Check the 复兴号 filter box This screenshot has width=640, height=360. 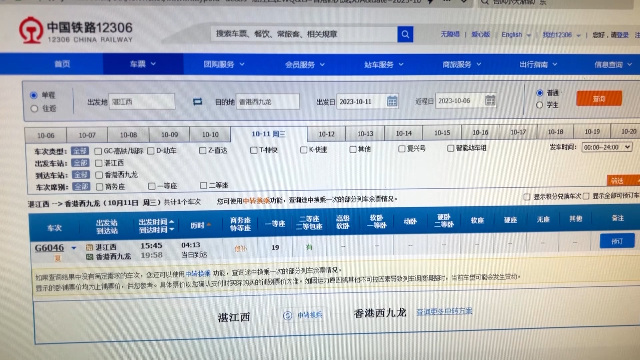402,149
